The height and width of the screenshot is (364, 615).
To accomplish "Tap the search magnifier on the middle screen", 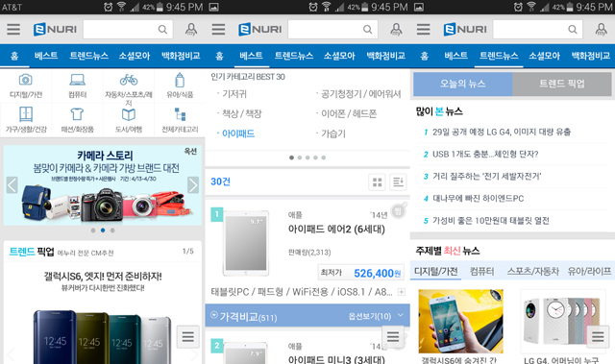I will tap(367, 30).
